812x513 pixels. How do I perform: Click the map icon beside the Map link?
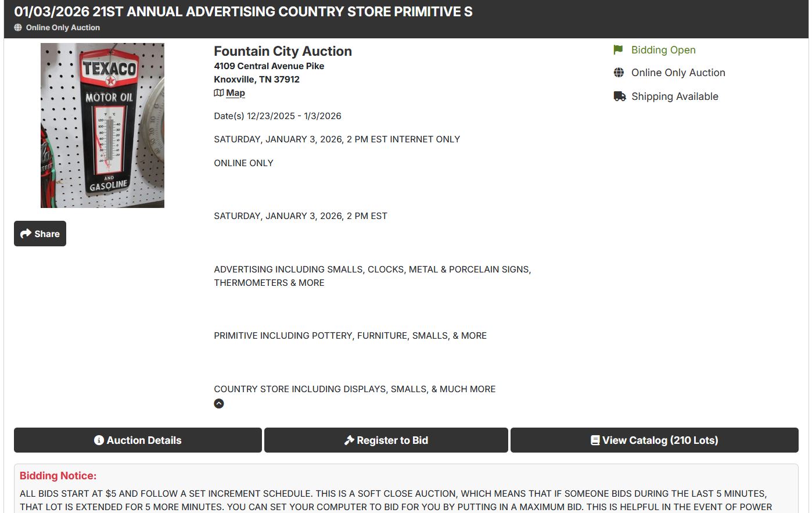219,93
